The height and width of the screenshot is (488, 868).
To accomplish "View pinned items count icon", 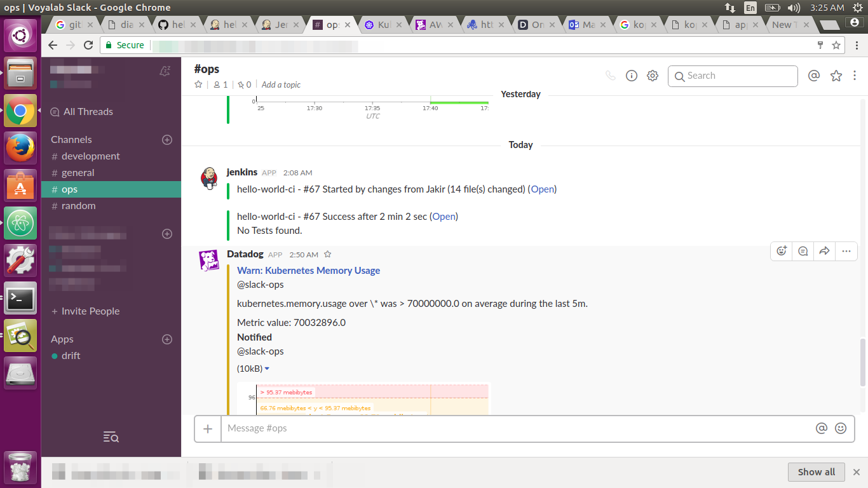I will [245, 85].
